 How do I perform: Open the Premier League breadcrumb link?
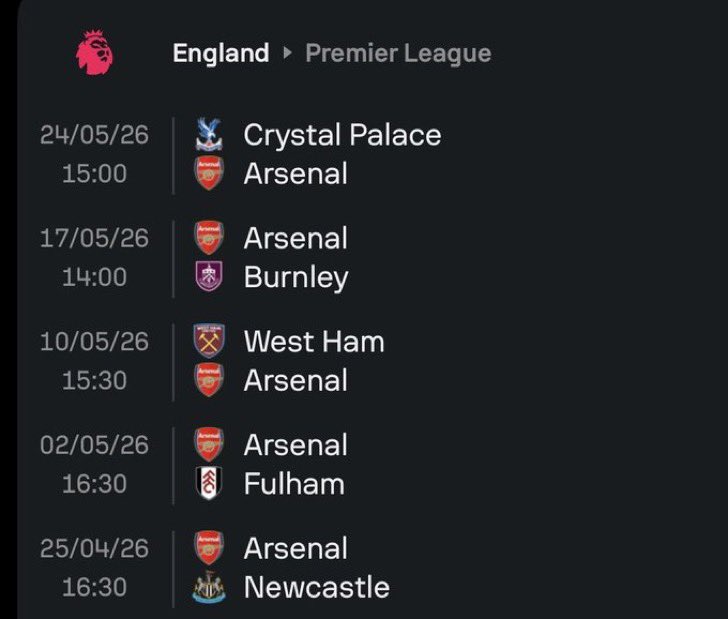point(398,53)
